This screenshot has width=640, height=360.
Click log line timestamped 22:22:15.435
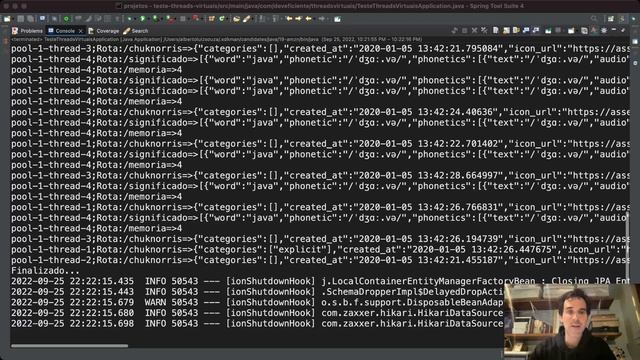click(320, 281)
